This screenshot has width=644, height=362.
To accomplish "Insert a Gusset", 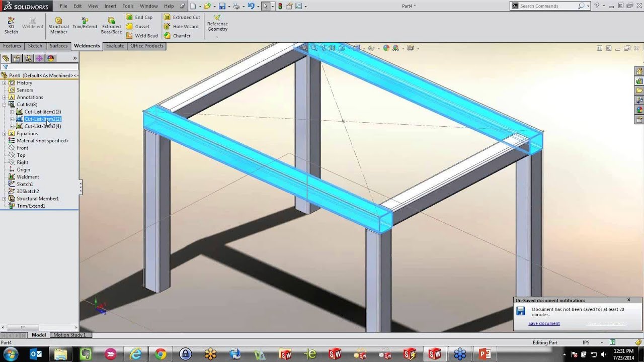I will pos(138,27).
